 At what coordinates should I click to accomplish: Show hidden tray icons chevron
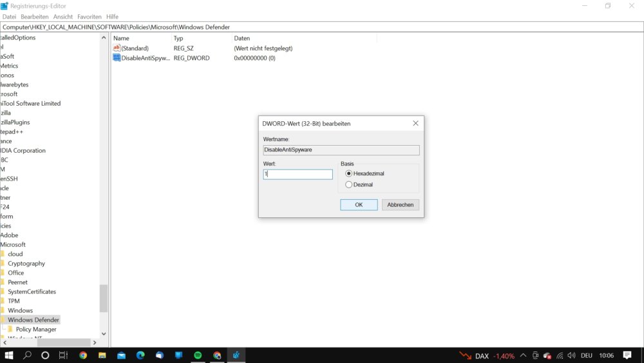coord(523,356)
